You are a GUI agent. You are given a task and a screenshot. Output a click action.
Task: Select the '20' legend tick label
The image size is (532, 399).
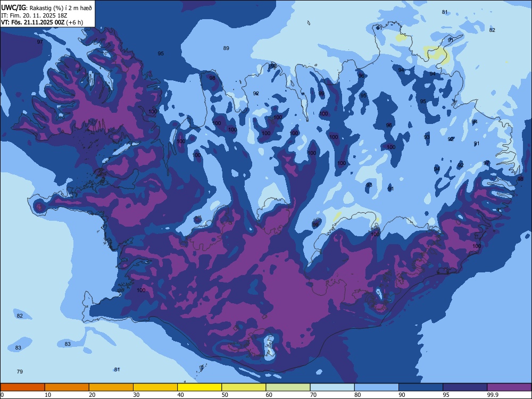click(x=92, y=395)
